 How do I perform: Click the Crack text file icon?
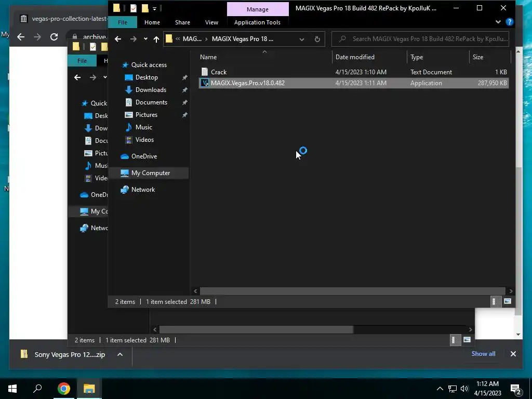[205, 72]
